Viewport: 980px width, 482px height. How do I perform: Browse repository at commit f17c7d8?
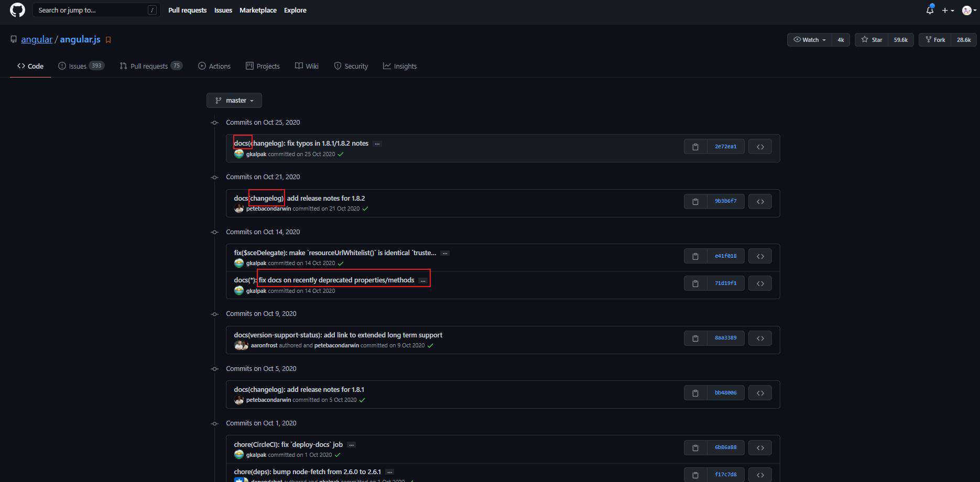[x=760, y=475]
